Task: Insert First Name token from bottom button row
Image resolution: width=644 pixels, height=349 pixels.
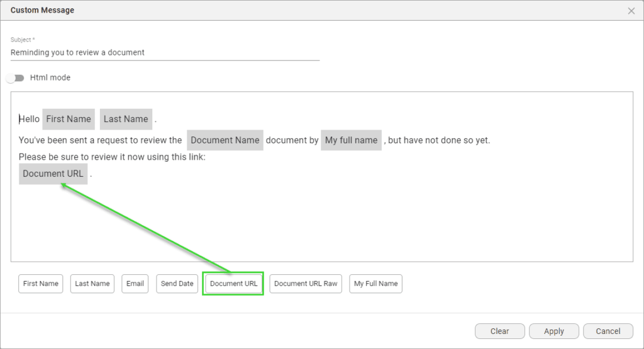Action: 41,284
